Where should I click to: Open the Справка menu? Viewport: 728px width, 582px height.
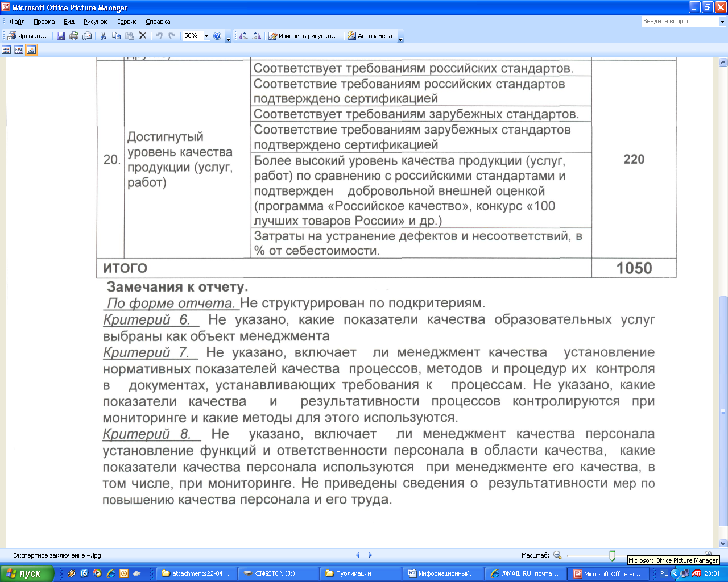(158, 22)
